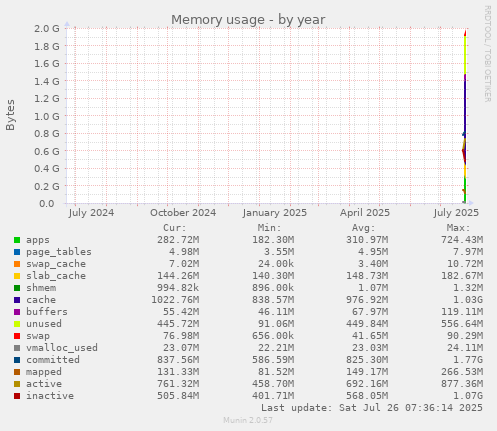This screenshot has height=431, width=497.
Task: Click the 'Cur:' column header
Action: point(175,228)
